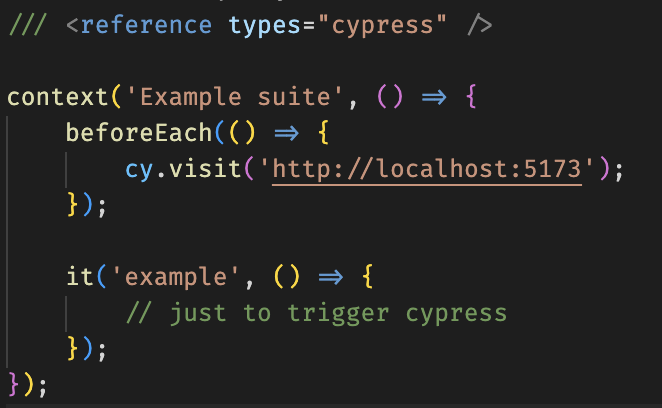Click the 'reference' tag name
Viewport: 662px width, 408px height.
click(146, 25)
